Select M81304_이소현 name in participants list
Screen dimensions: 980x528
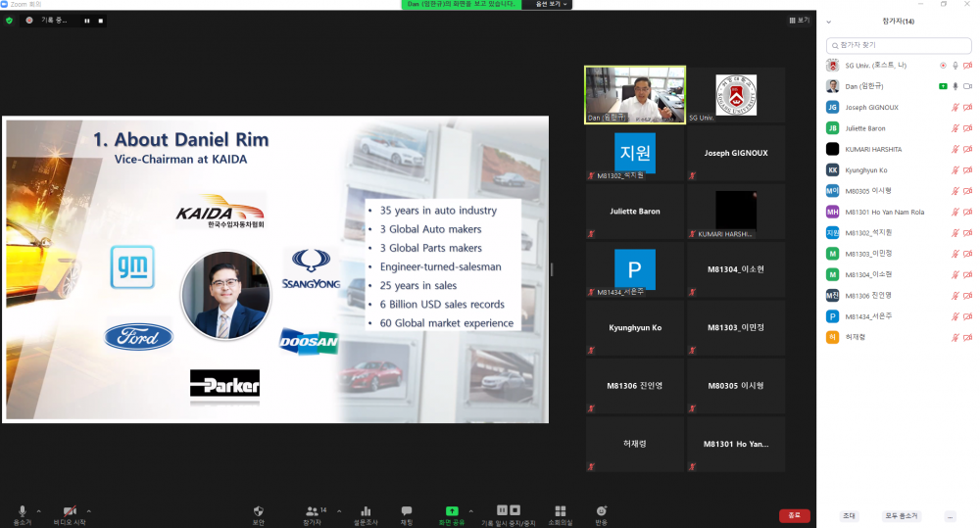coord(868,274)
